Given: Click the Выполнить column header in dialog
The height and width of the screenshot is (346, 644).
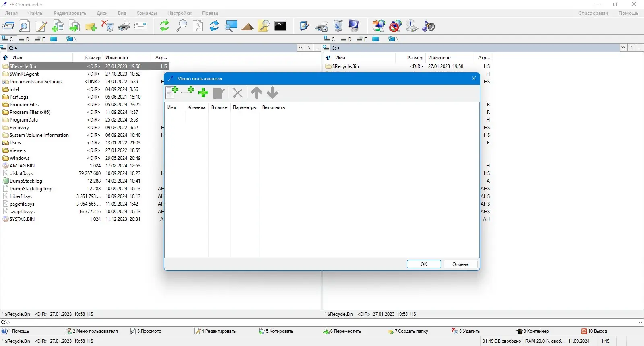Looking at the screenshot, I should [273, 107].
